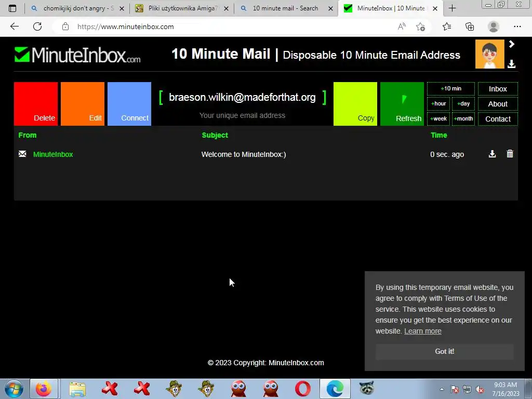Image resolution: width=532 pixels, height=399 pixels.
Task: Click Microsoft Edge taskbar icon
Action: tap(335, 389)
